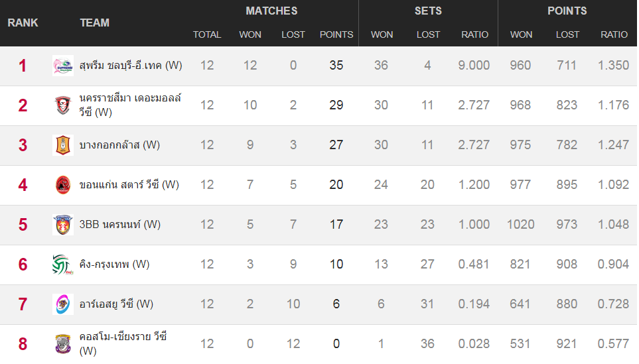Image resolution: width=639 pixels, height=364 pixels.
Task: Open team name อาร์เอสยู วีซี (W)
Action: [116, 304]
